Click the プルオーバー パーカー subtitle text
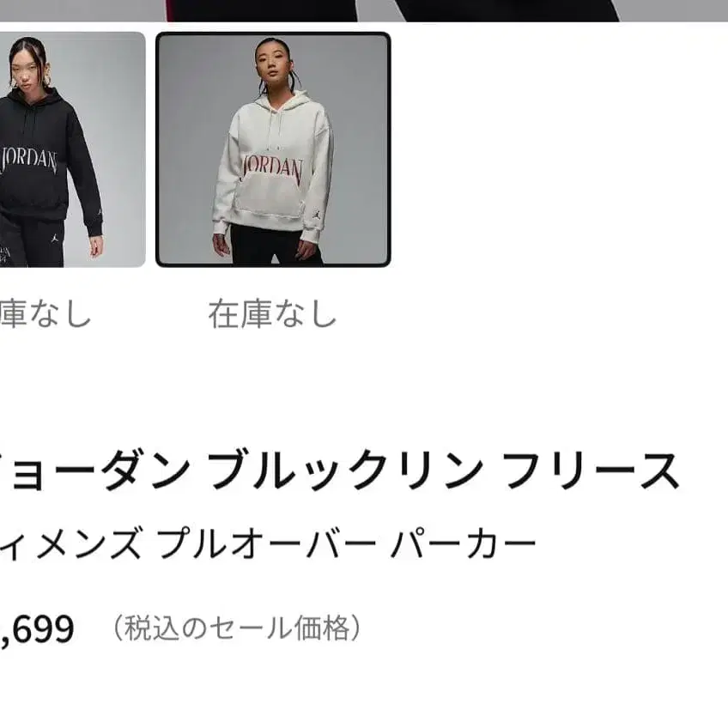 [x=346, y=543]
